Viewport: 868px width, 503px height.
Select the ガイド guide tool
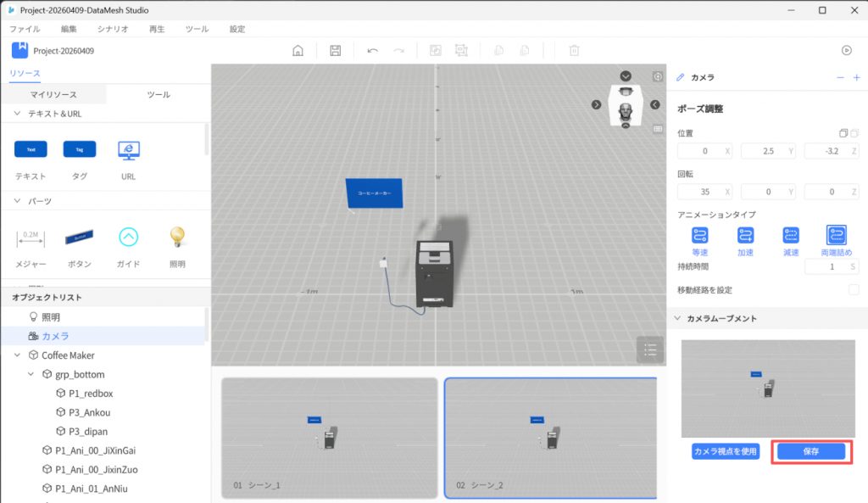[128, 237]
